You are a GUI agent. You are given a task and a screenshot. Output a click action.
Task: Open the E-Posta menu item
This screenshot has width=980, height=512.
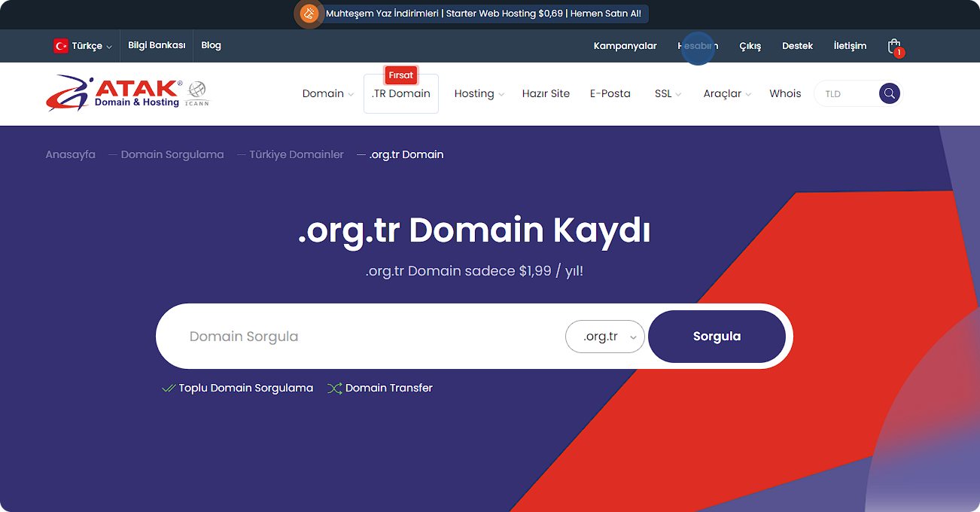point(610,93)
